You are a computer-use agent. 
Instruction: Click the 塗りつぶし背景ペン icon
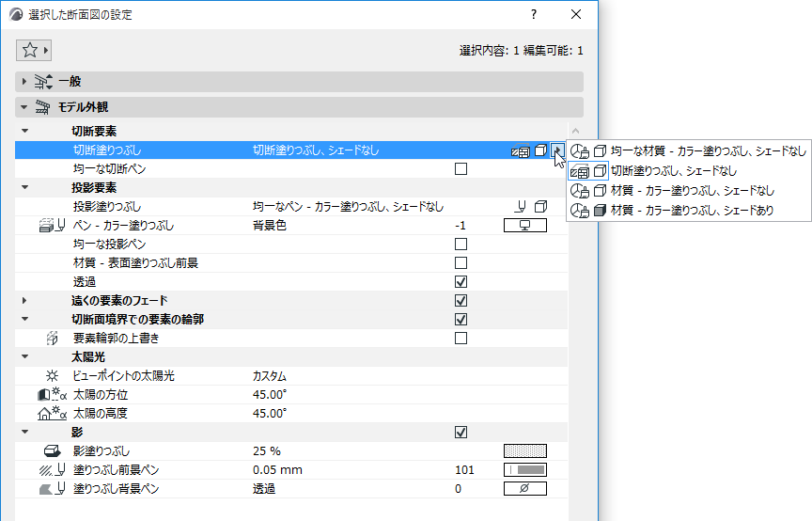[52, 488]
